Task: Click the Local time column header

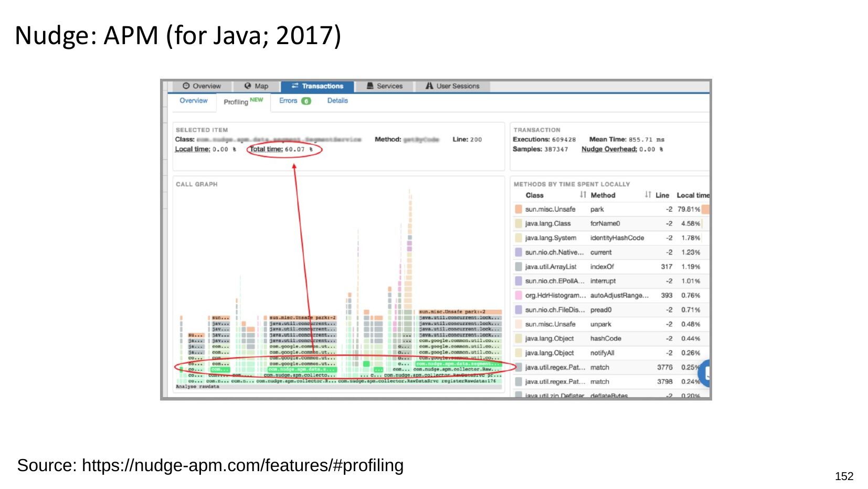Action: (692, 195)
